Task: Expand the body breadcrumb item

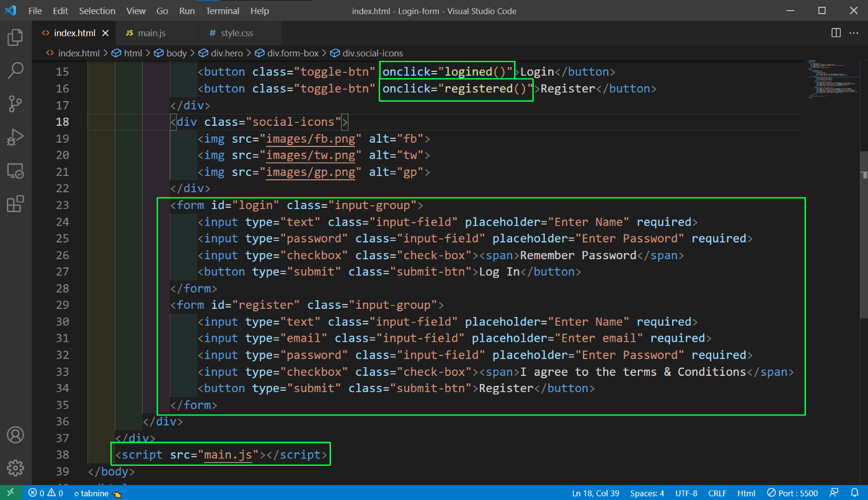Action: (170, 53)
